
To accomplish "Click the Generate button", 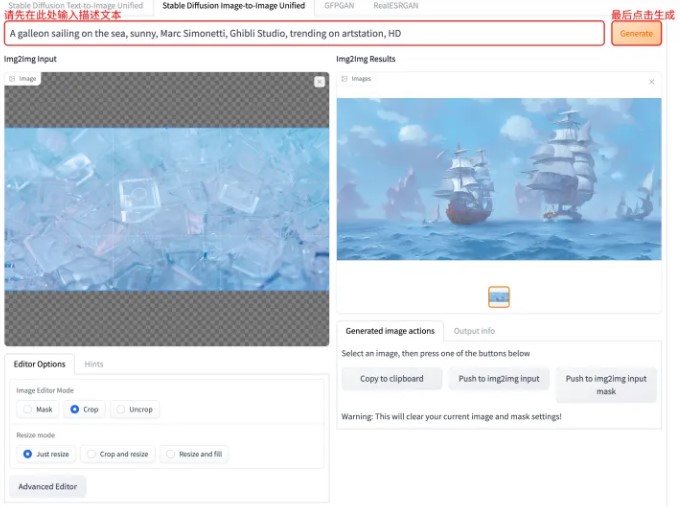I will click(x=636, y=33).
